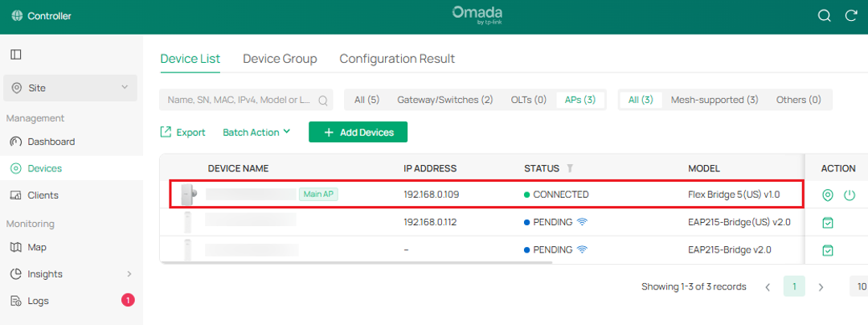The height and width of the screenshot is (325, 868).
Task: Click EAP215-Bridge v2.0 model cell
Action: tap(730, 249)
